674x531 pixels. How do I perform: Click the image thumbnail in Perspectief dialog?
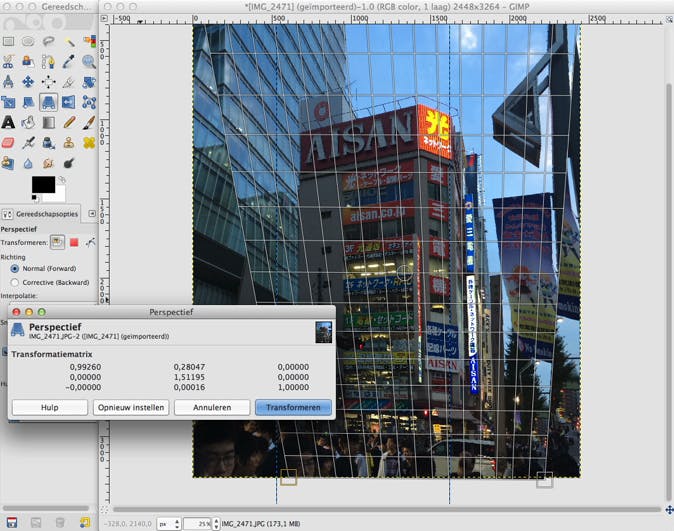pyautogui.click(x=323, y=332)
